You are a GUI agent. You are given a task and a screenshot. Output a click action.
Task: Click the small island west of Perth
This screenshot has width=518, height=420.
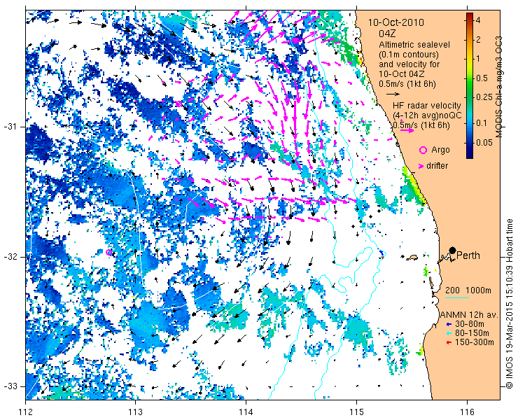(412, 257)
